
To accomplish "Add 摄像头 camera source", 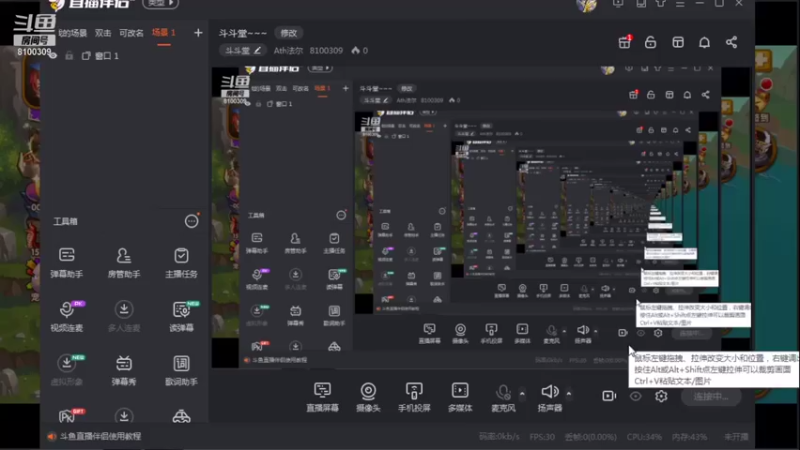I will point(368,396).
